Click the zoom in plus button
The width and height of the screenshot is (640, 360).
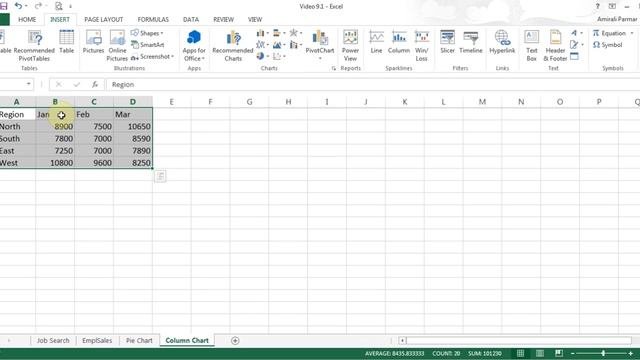click(631, 353)
